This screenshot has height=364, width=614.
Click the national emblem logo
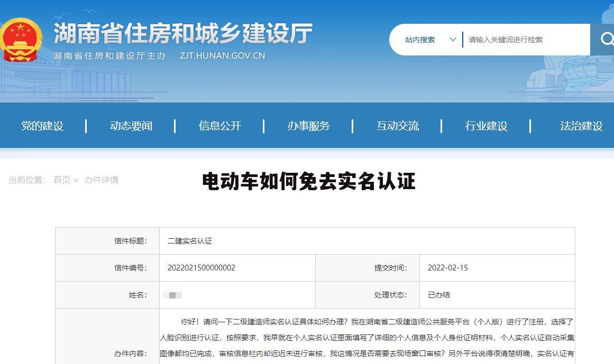[21, 40]
